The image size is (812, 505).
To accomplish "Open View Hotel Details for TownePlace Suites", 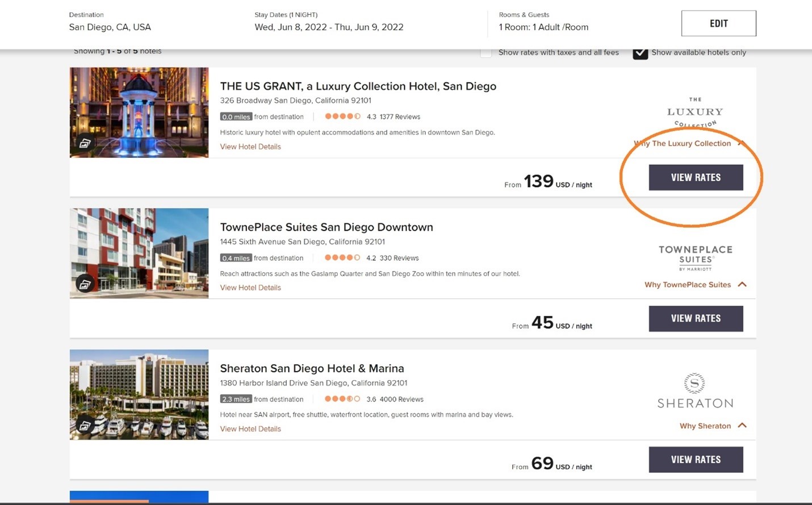I will [250, 287].
